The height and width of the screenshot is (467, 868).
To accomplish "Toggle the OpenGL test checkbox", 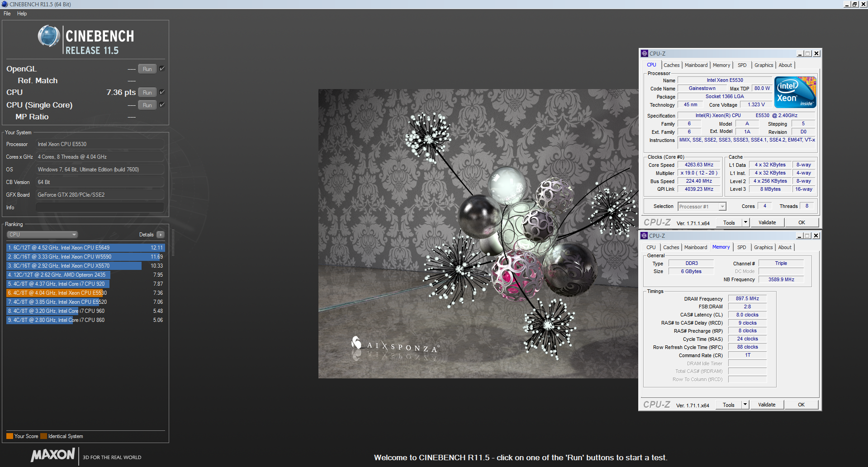I will (x=162, y=68).
